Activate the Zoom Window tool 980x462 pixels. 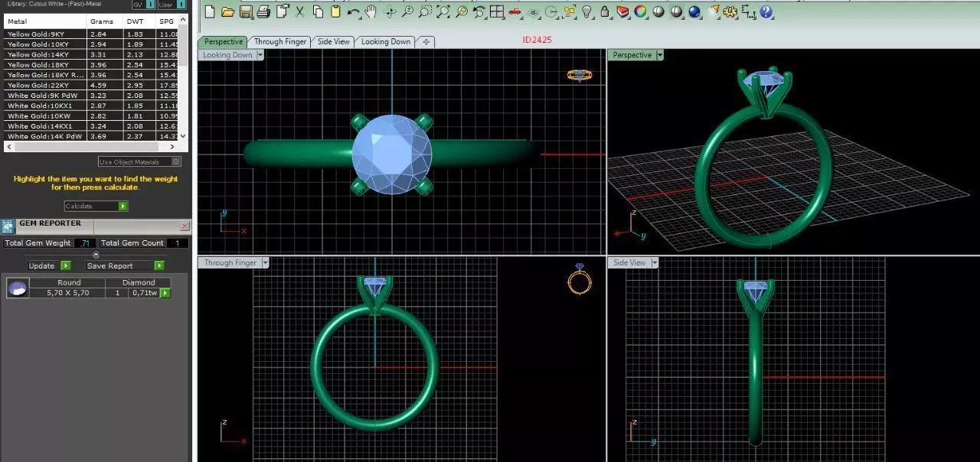point(425,11)
